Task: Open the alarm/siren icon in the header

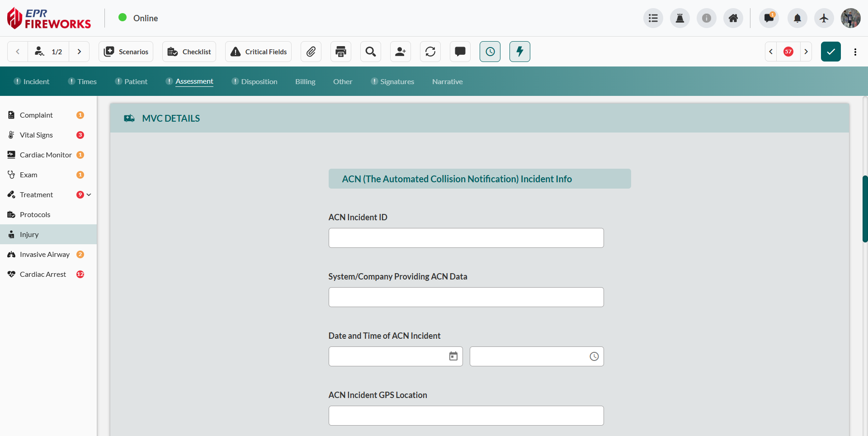Action: [x=680, y=18]
